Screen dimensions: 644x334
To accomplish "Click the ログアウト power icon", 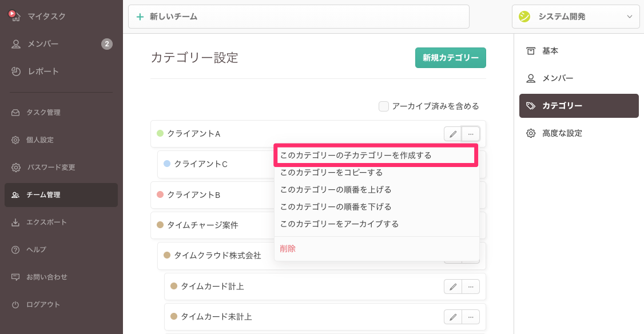I will [x=15, y=305].
